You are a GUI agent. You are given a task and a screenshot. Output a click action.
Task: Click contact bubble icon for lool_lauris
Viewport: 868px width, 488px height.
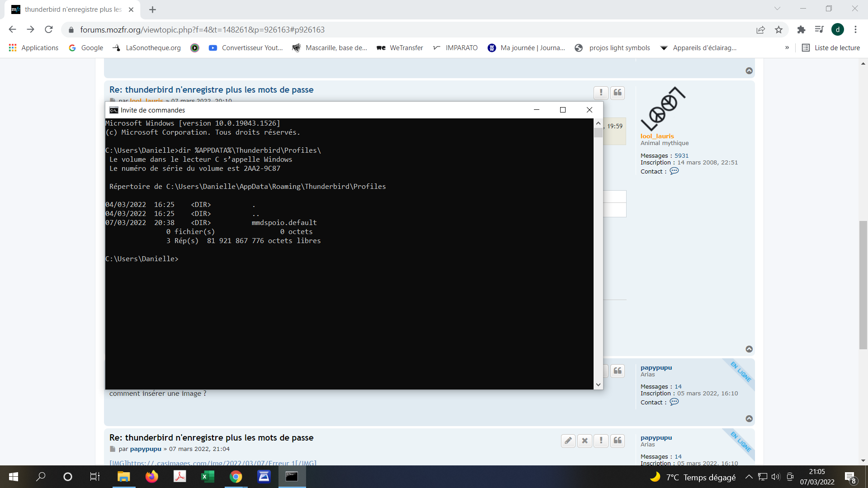tap(674, 171)
